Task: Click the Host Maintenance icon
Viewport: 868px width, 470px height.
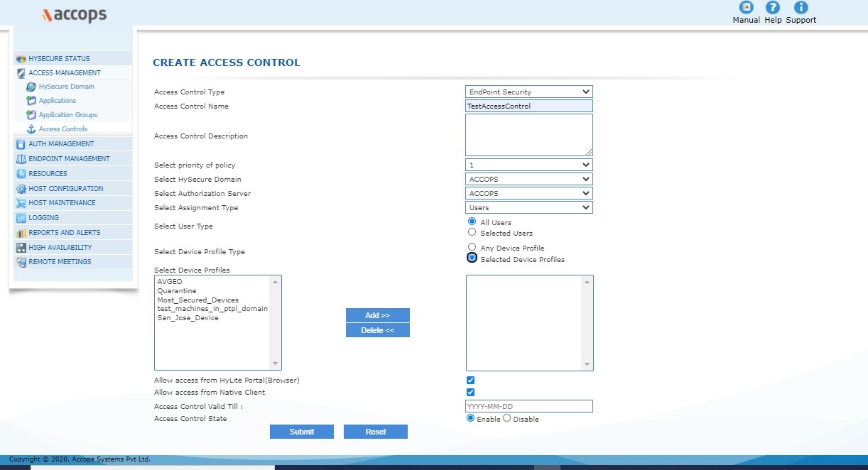Action: tap(21, 203)
